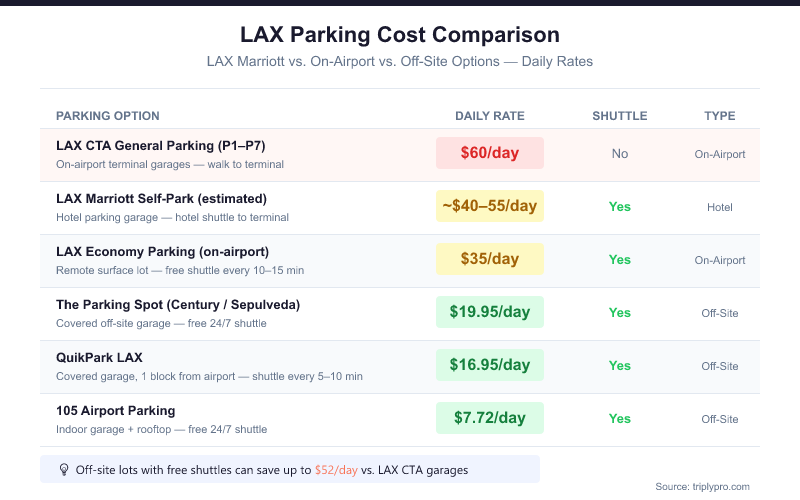This screenshot has width=800, height=500.
Task: Select the $19.95/day rate badge
Action: [490, 312]
